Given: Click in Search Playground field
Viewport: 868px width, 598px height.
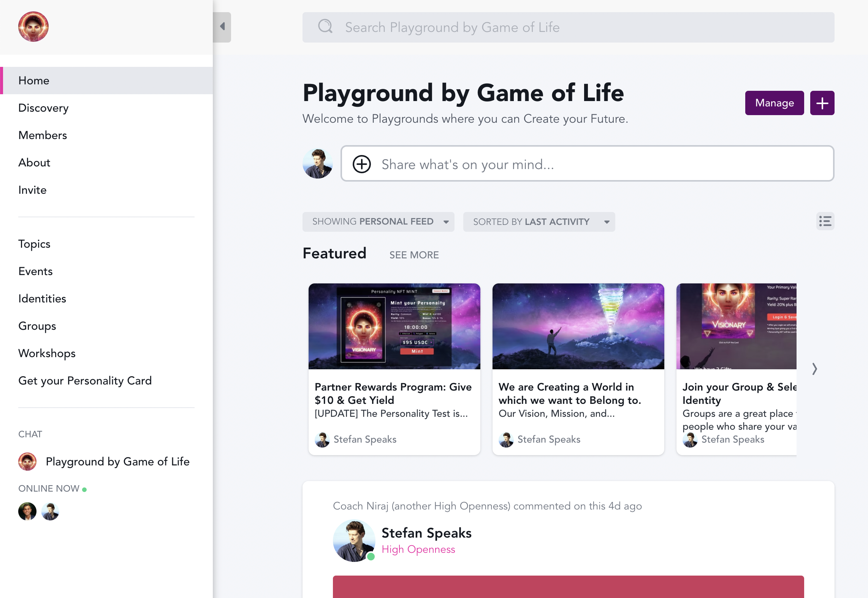Looking at the screenshot, I should [568, 27].
